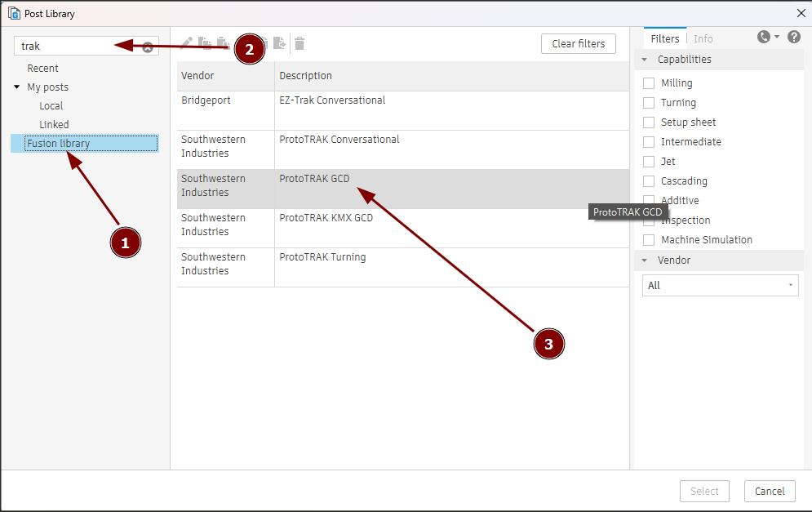The image size is (812, 512).
Task: Switch to the Info tab
Action: (703, 39)
